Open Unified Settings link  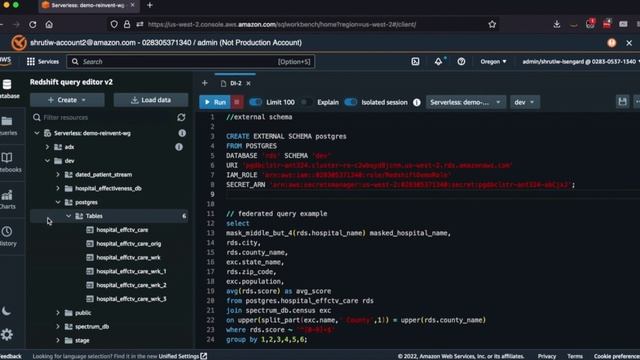183,356
